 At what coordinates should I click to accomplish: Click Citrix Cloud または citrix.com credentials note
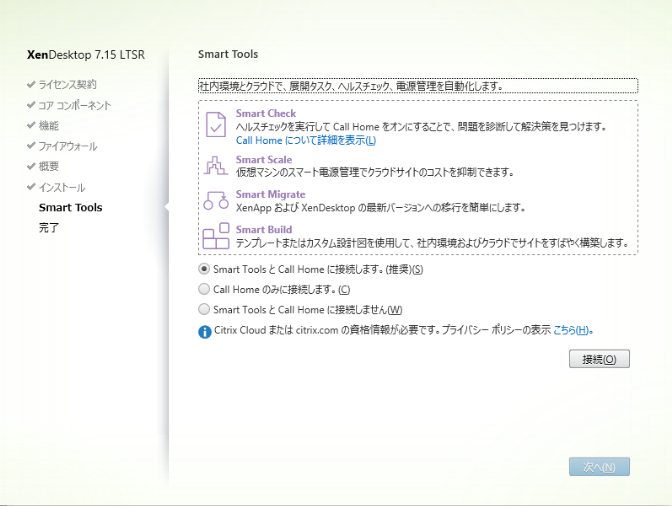pyautogui.click(x=382, y=330)
